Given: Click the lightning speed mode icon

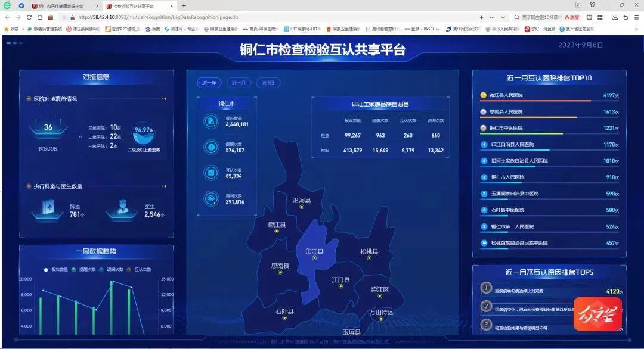Looking at the screenshot, I should click(481, 17).
